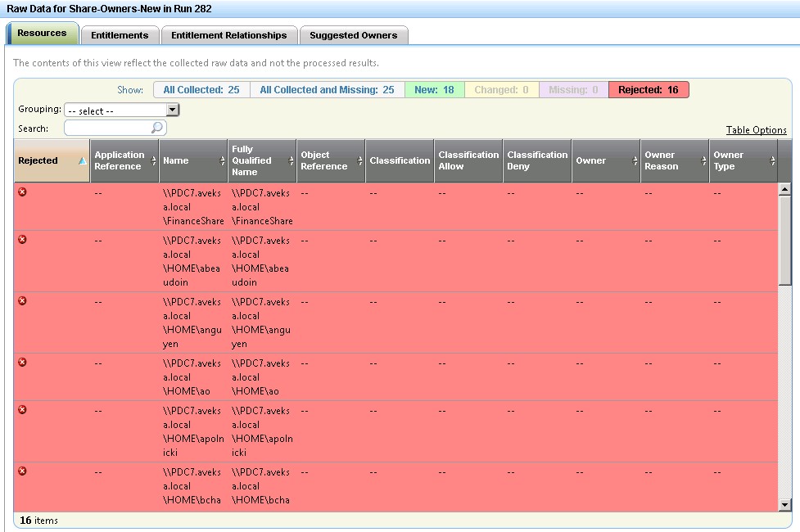Show All Collected and Missing filter
Screen dimensions: 800x532
(327, 90)
